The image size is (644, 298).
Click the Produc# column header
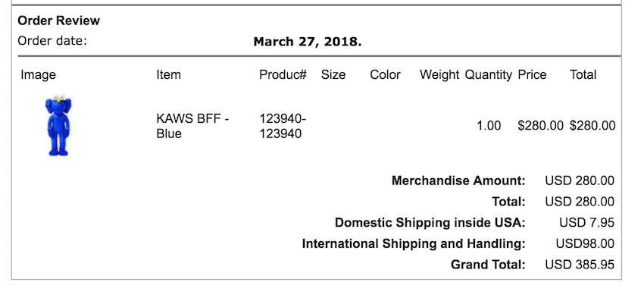click(x=283, y=75)
